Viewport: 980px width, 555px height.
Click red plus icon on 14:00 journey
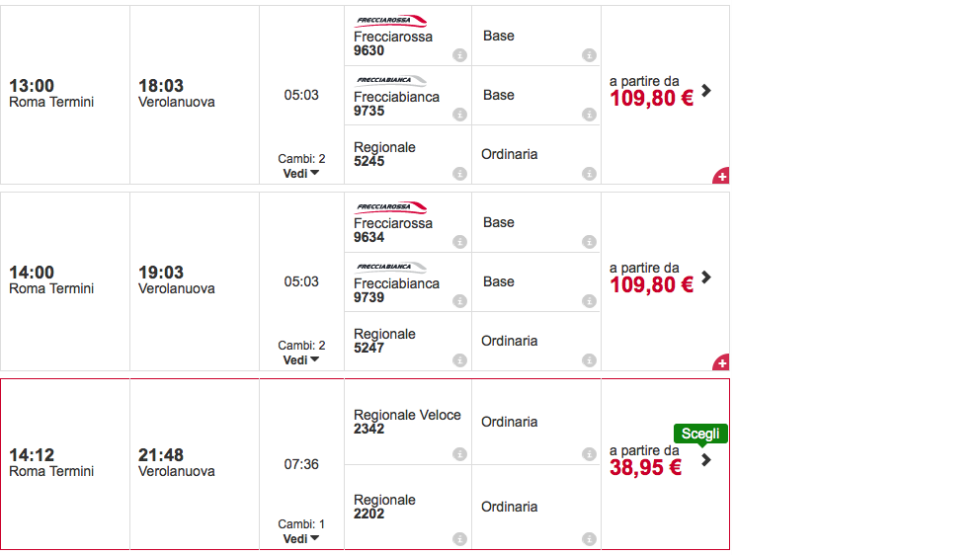tap(720, 362)
